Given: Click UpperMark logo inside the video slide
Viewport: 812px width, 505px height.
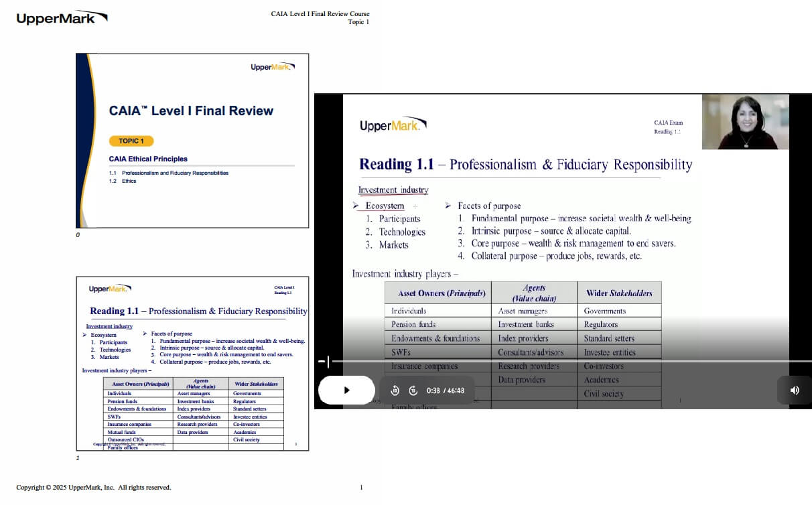Looking at the screenshot, I should 393,125.
